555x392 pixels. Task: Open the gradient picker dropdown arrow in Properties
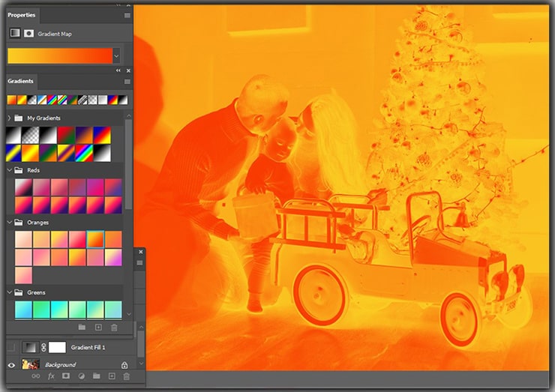(x=116, y=56)
